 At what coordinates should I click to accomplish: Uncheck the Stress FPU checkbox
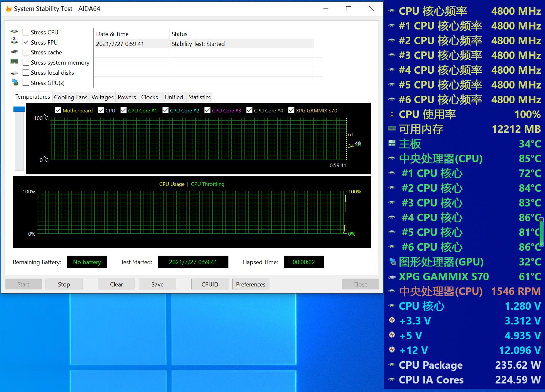coord(26,42)
